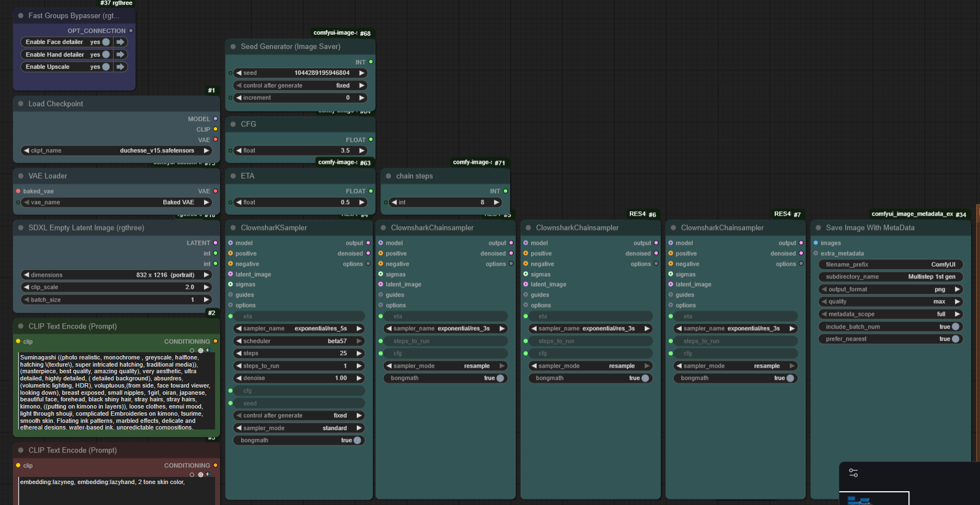980x505 pixels.
Task: Open the metadata_scope combo showing full
Action: tap(891, 314)
